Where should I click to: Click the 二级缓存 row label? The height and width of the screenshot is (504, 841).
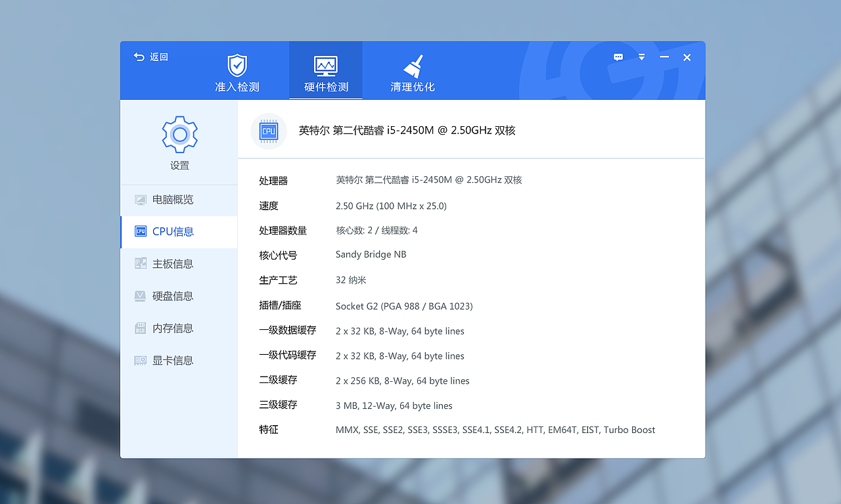pos(278,380)
